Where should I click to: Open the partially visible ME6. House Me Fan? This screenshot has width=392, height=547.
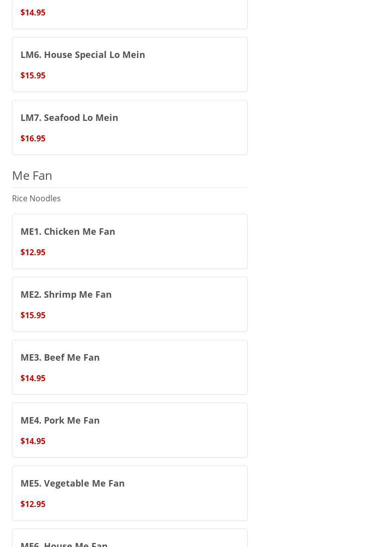[64, 543]
